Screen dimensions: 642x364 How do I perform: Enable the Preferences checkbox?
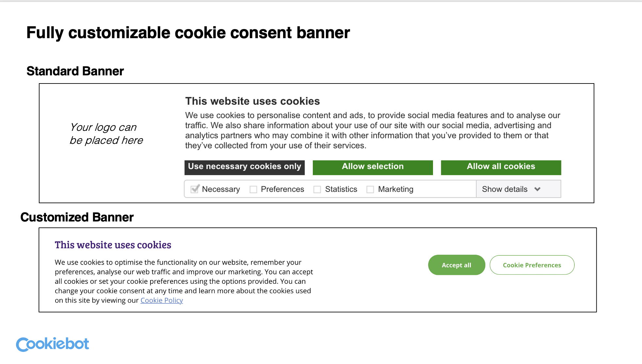(x=253, y=190)
